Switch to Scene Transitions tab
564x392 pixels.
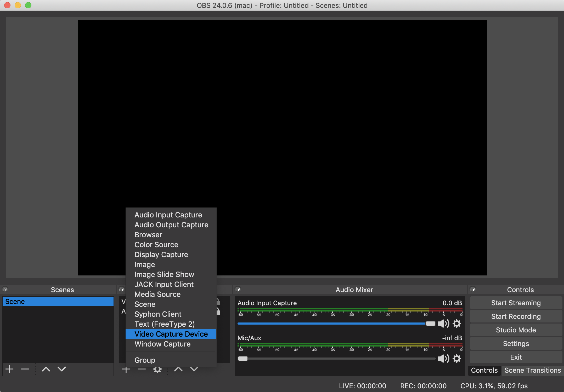tap(533, 370)
